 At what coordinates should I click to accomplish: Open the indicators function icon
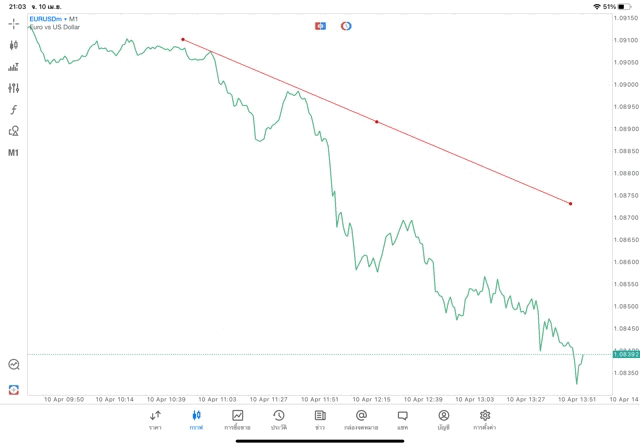[14, 109]
